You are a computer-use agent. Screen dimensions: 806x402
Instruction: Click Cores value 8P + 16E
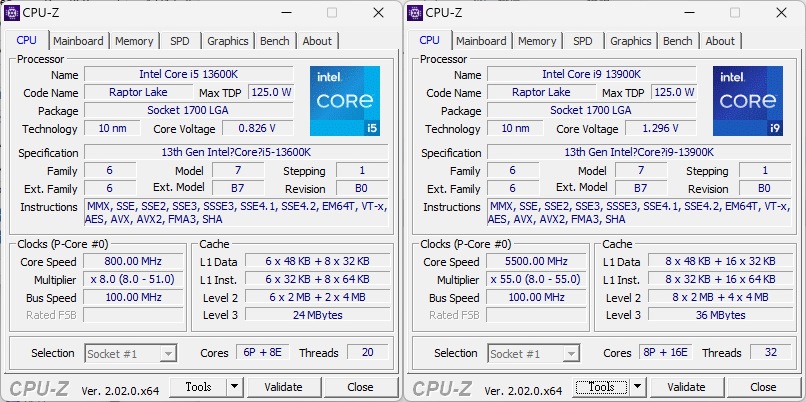pos(666,352)
